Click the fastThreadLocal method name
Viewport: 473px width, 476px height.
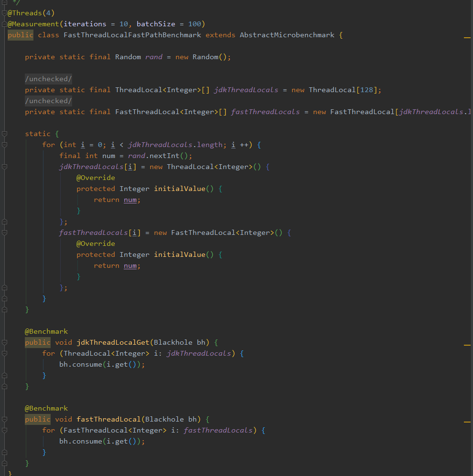point(109,419)
